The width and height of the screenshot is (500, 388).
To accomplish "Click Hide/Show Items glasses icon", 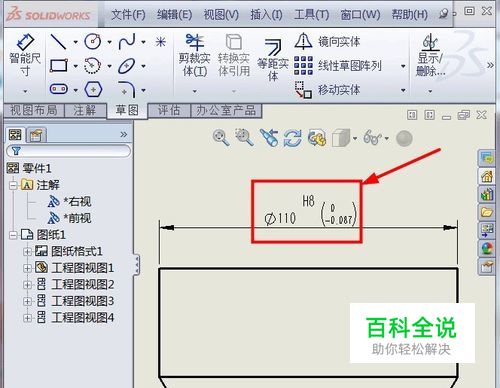I will click(373, 138).
